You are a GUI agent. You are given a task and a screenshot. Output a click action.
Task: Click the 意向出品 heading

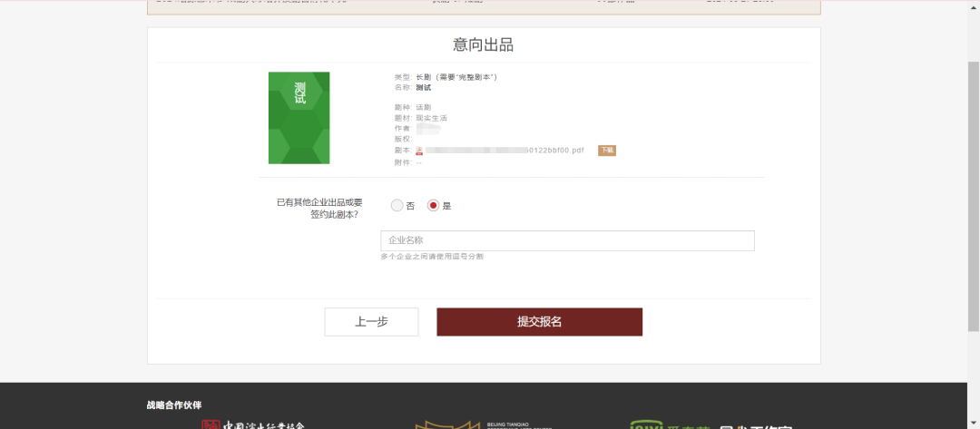point(483,45)
